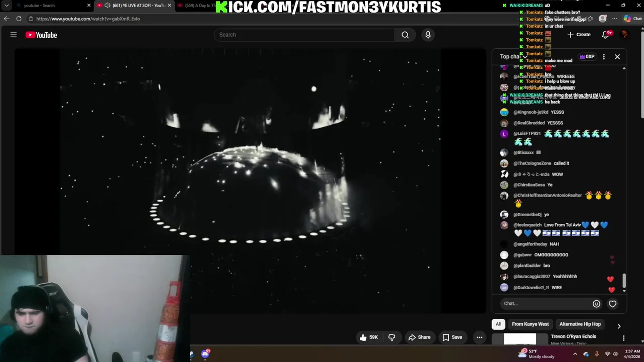This screenshot has width=644, height=362.
Task: Dislike the video with thumbs down
Action: (x=391, y=337)
